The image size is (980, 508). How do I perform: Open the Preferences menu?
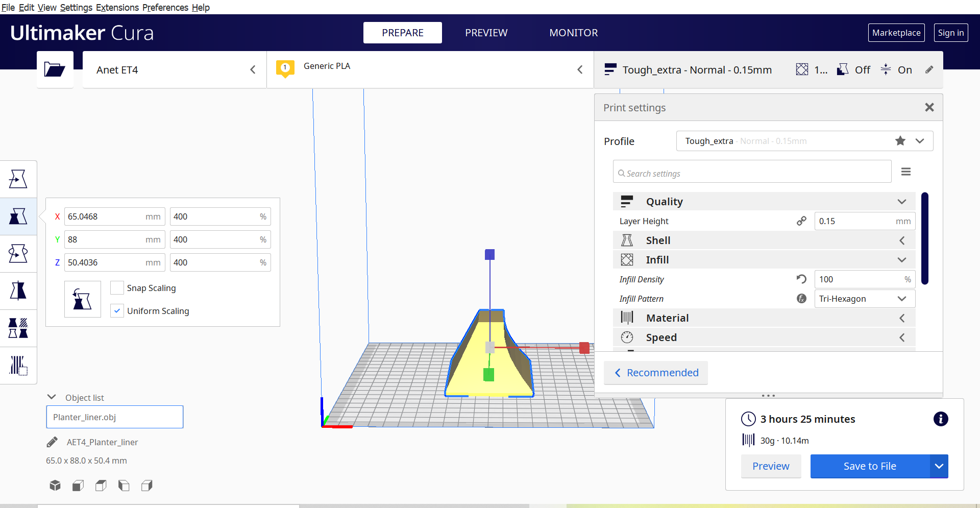tap(165, 7)
